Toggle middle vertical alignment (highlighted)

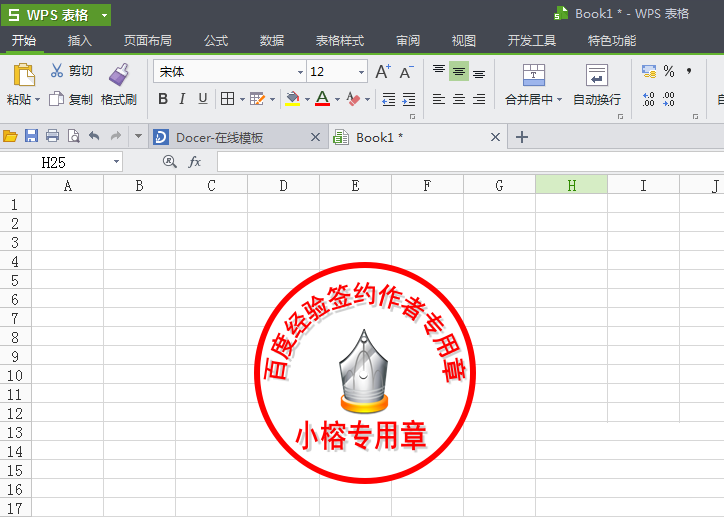[x=459, y=71]
